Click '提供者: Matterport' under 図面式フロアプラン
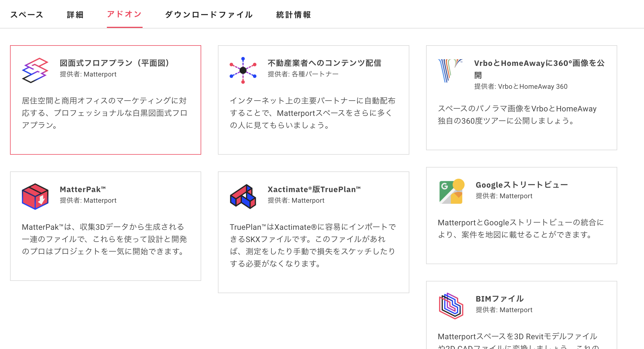 click(x=88, y=74)
